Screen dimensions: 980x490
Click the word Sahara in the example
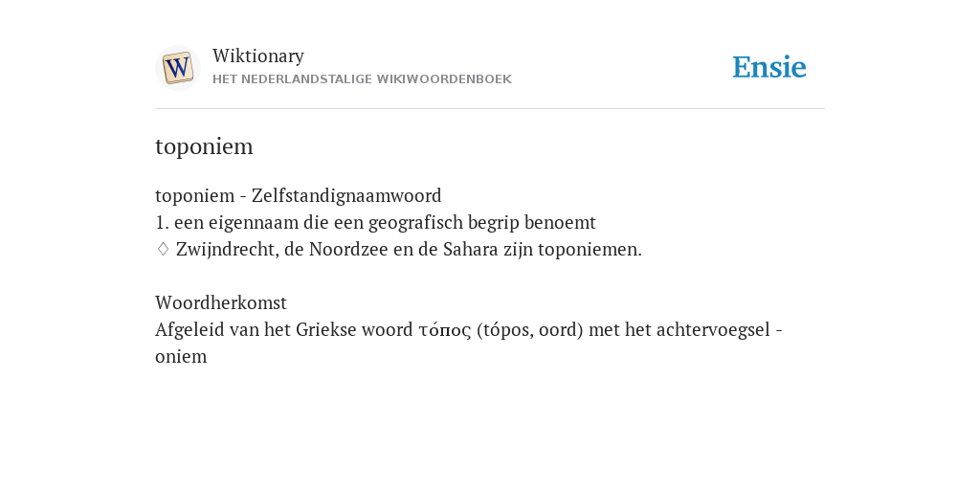pos(471,250)
